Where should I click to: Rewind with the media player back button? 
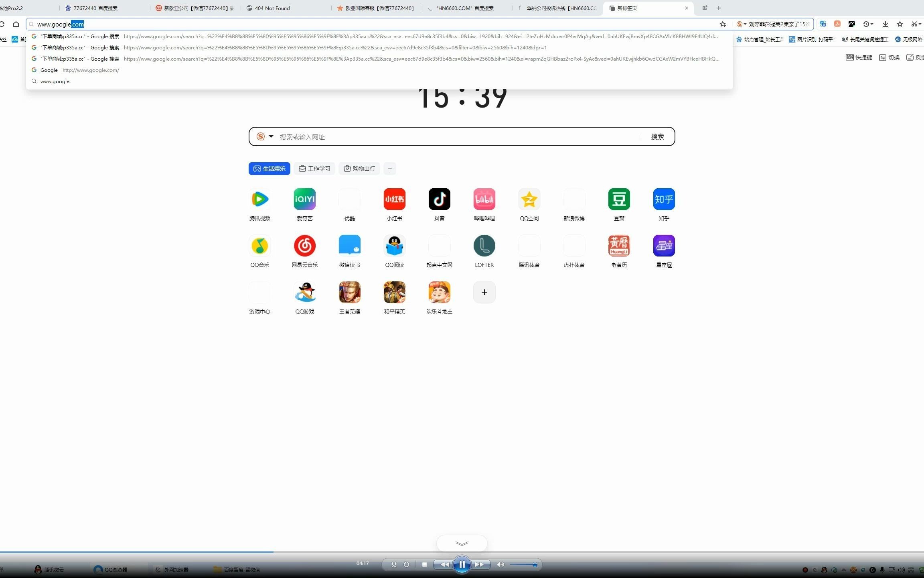click(444, 564)
